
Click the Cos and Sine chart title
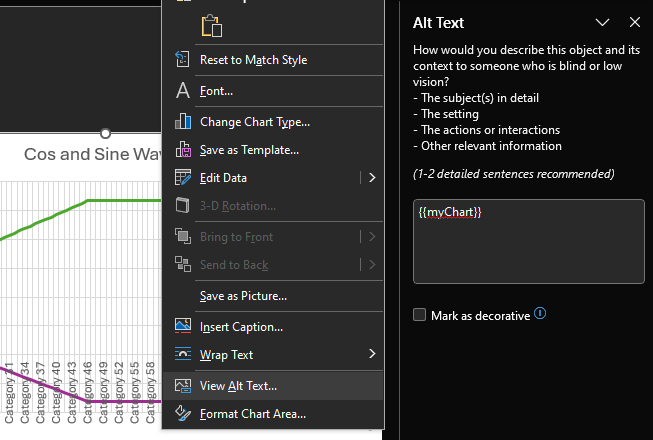[x=92, y=154]
